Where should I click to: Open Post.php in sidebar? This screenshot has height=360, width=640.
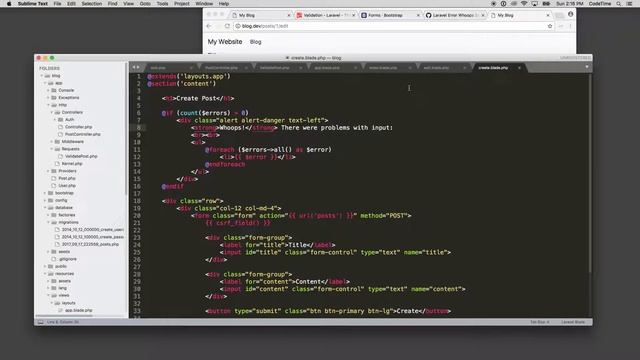tap(67, 178)
